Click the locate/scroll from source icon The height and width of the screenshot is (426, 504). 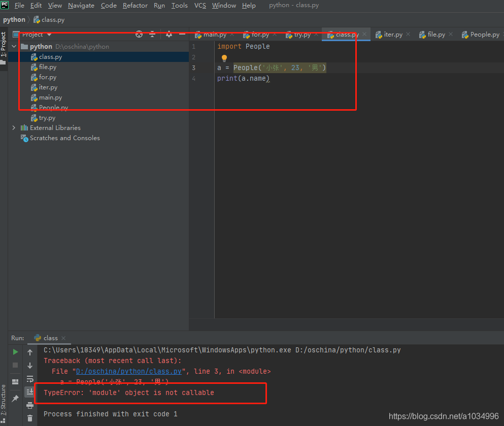139,35
